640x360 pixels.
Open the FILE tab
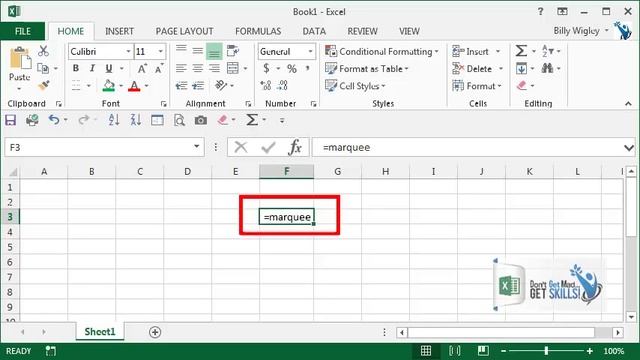[x=23, y=31]
